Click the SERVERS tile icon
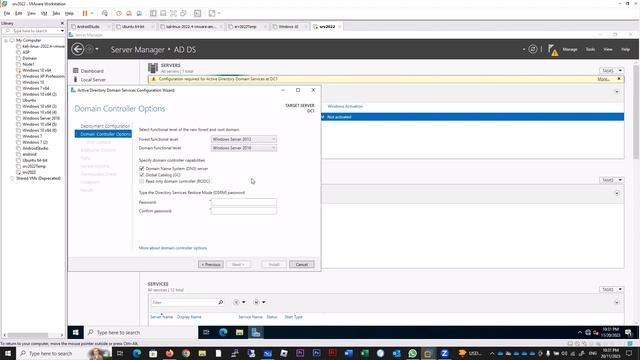640x360 pixels. [153, 68]
